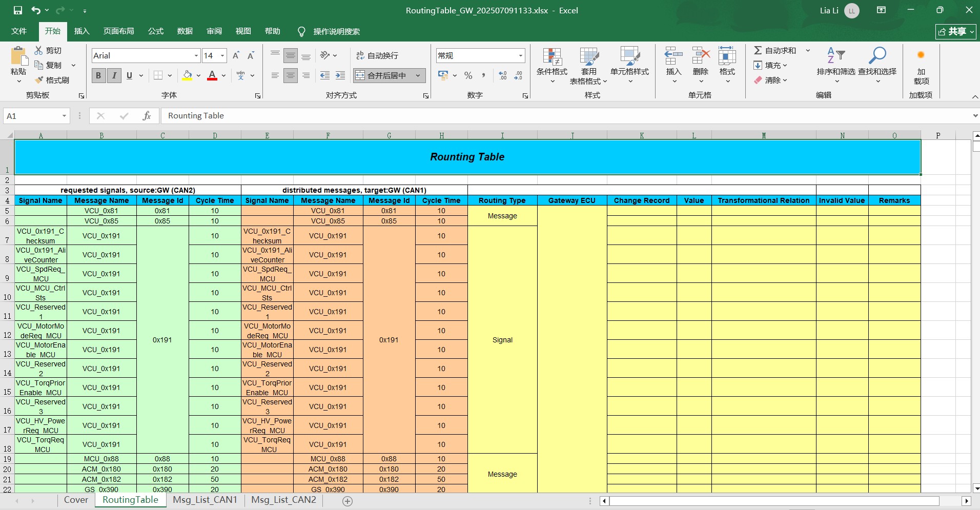The height and width of the screenshot is (510, 980).
Task: Click the Conditional Formatting icon
Action: coord(552,57)
